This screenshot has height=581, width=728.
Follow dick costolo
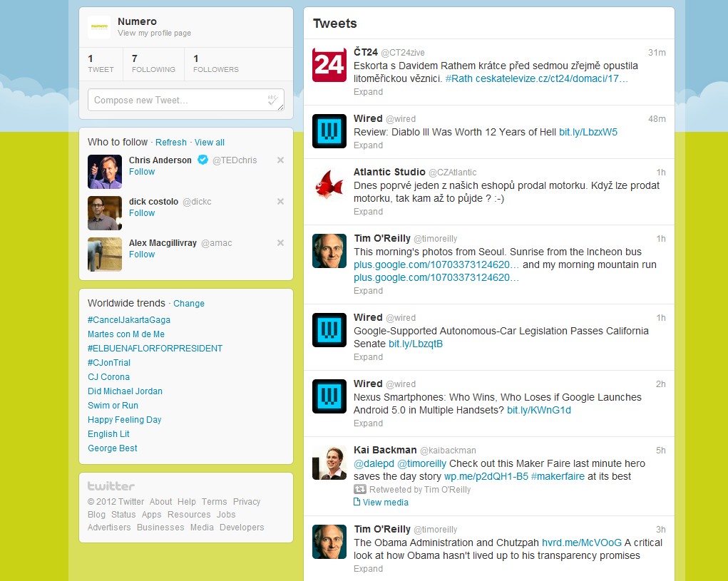(142, 213)
